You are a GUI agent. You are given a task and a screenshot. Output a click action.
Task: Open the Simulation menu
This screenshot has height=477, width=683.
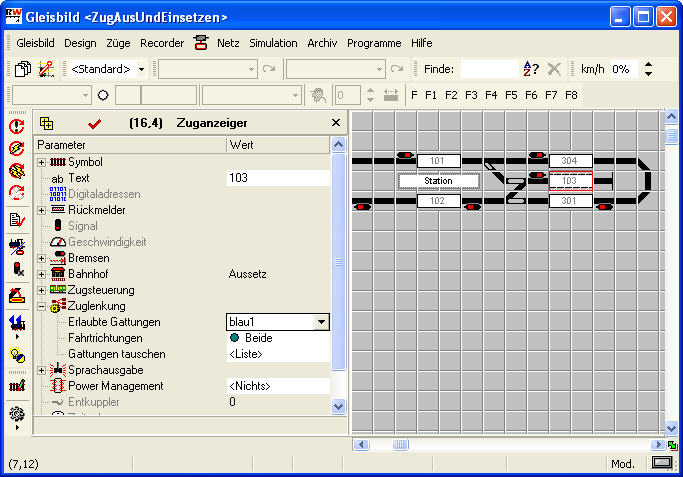click(x=273, y=43)
